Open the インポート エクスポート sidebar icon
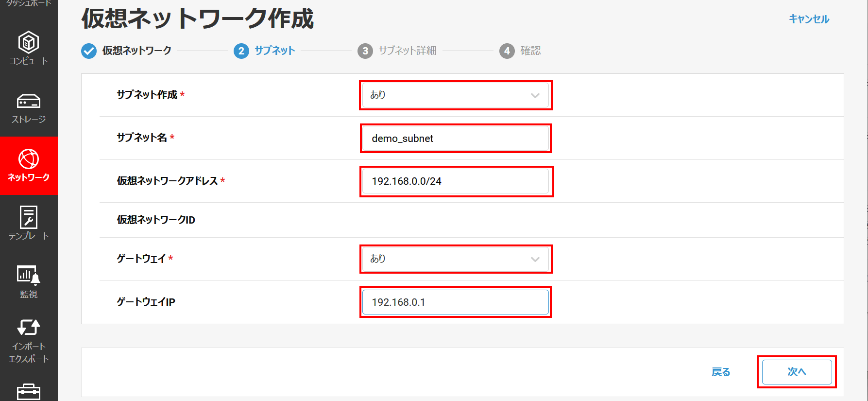The width and height of the screenshot is (868, 401). click(29, 340)
